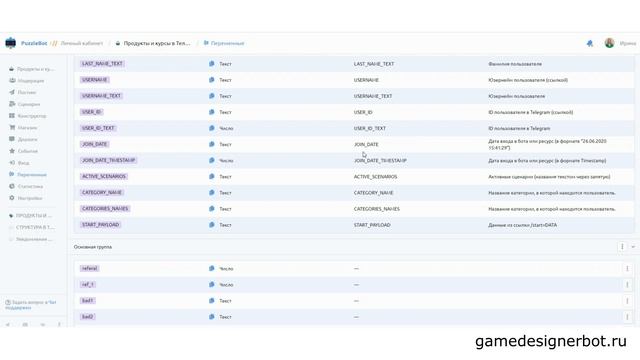
Task: Click type icon in USER_ID row
Action: [x=211, y=112]
